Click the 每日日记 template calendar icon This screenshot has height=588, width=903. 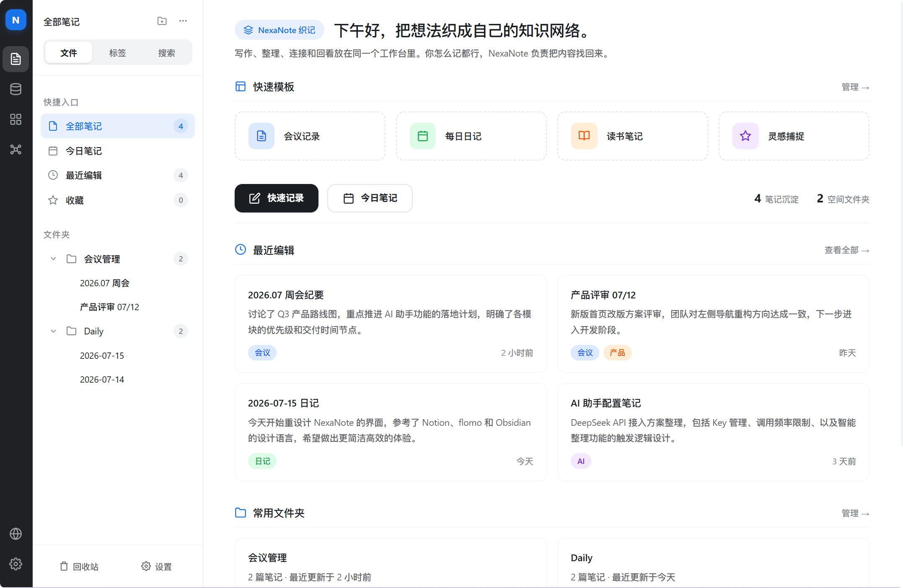click(x=423, y=136)
